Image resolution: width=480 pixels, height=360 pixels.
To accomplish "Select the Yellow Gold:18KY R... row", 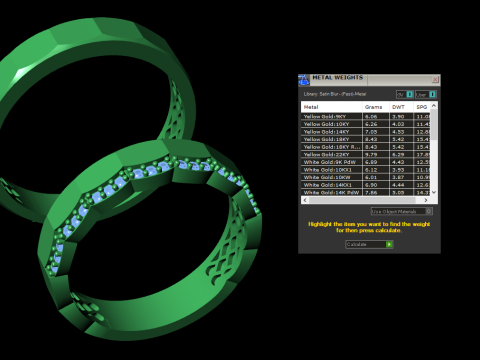I will 365,147.
